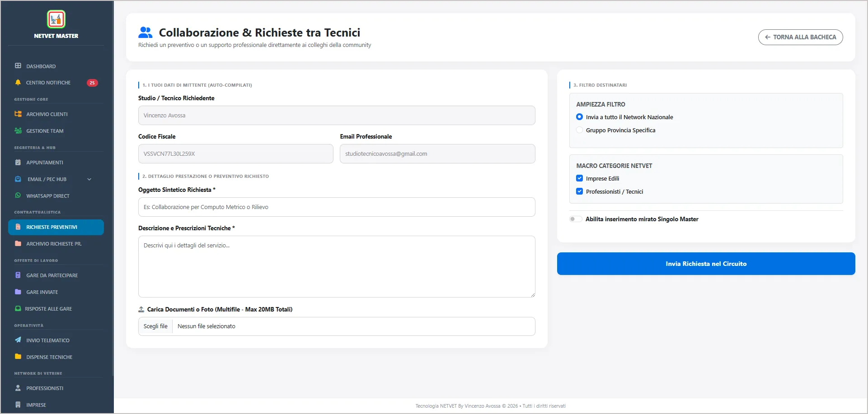The image size is (868, 414).
Task: Go to the Gestione Team menu entry
Action: point(56,131)
